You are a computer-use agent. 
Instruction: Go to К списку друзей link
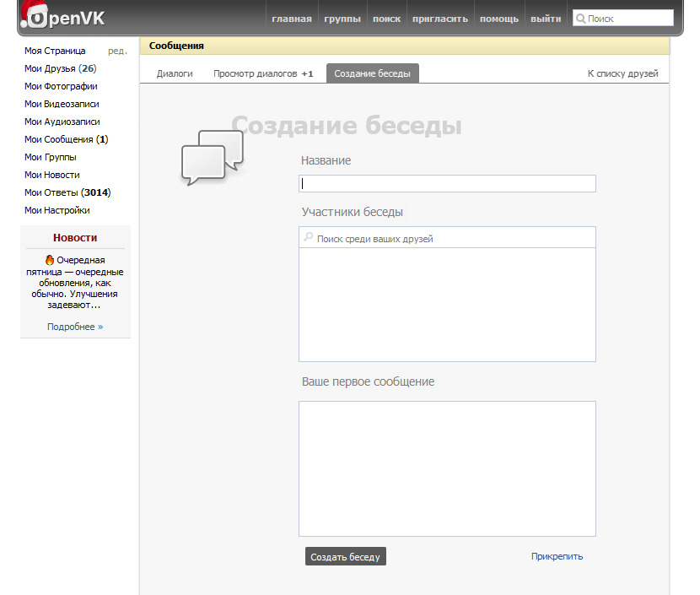pyautogui.click(x=622, y=73)
